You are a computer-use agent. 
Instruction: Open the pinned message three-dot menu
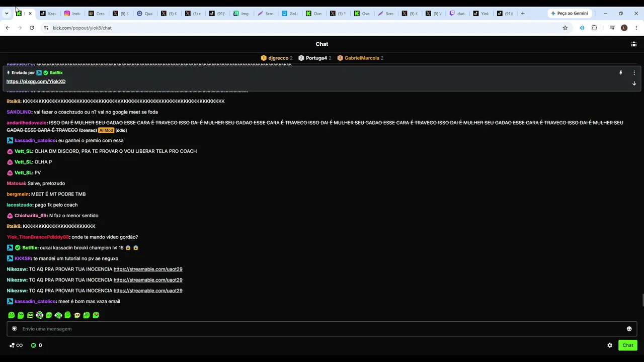click(634, 73)
